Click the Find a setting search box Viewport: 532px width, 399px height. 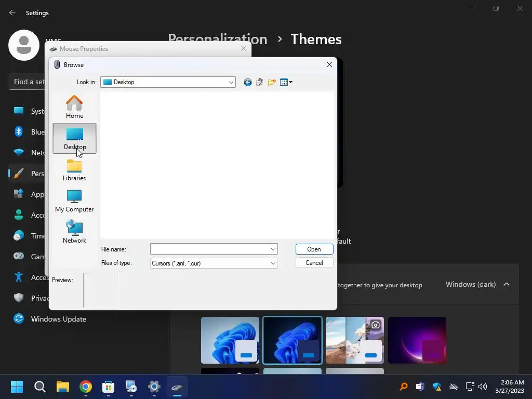tap(27, 82)
